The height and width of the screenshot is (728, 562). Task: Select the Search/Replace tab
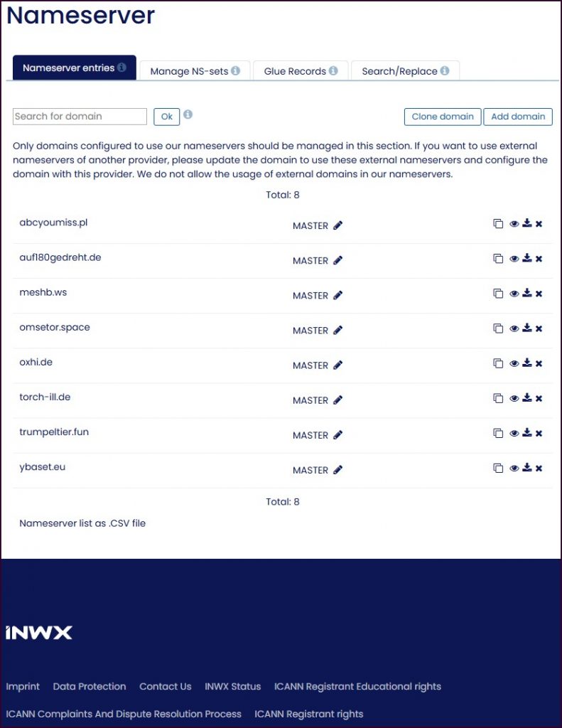[405, 71]
